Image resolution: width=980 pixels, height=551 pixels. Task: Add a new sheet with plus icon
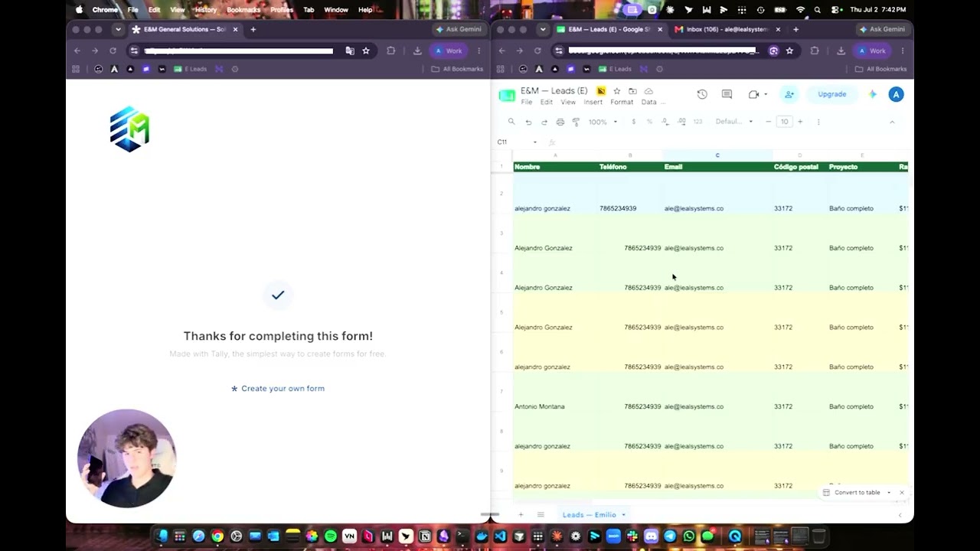521,515
